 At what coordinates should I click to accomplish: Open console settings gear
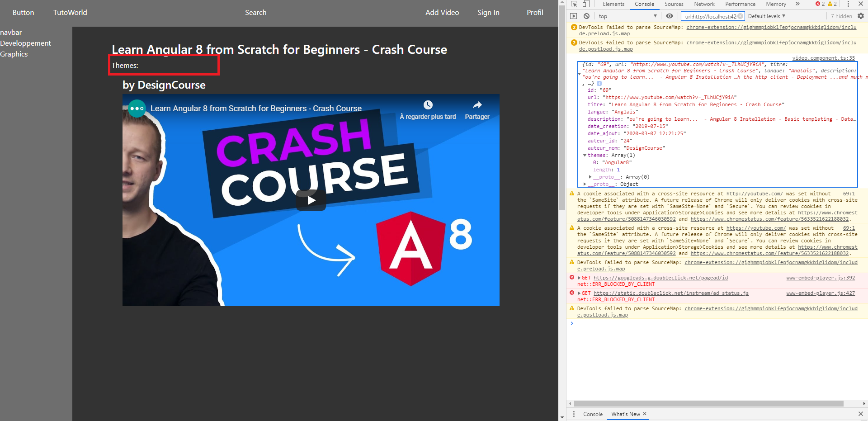click(861, 16)
